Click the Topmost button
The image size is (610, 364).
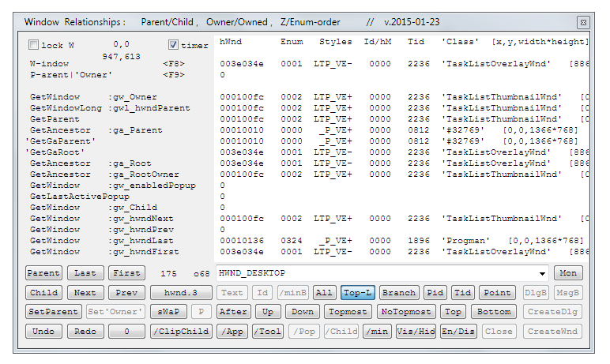(x=346, y=312)
